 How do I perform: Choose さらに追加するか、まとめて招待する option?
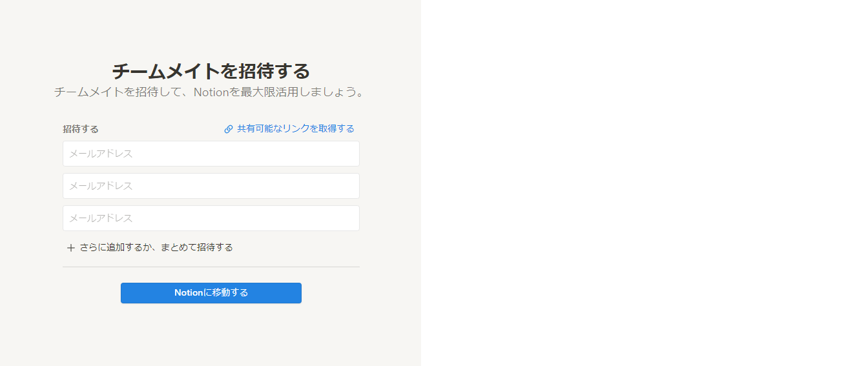(x=150, y=247)
